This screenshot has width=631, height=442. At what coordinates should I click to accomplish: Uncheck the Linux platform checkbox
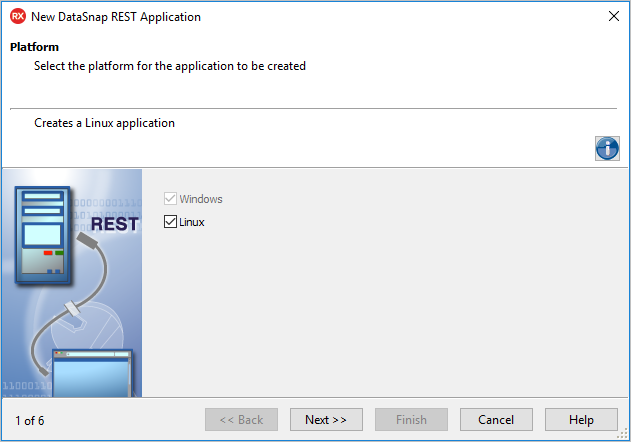[x=170, y=221]
